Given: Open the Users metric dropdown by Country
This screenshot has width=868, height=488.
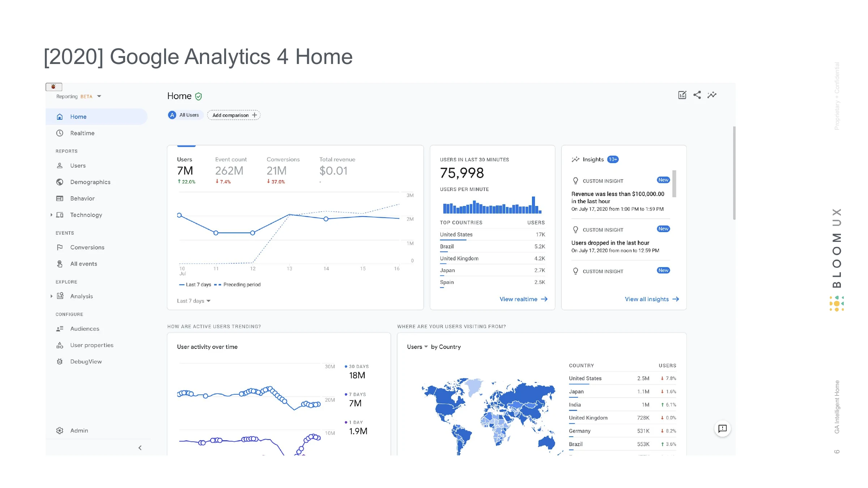Looking at the screenshot, I should click(417, 347).
